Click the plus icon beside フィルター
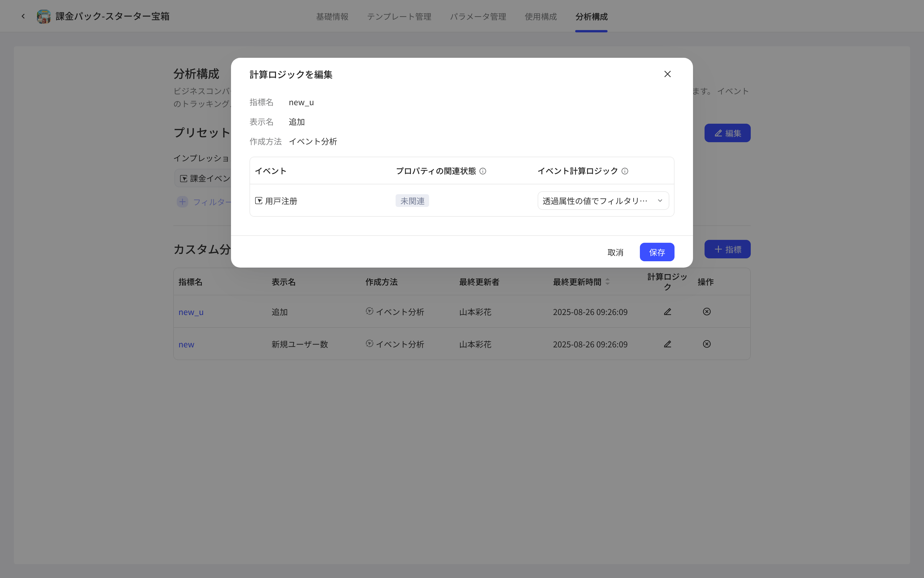Viewport: 924px width, 578px height. pos(182,201)
